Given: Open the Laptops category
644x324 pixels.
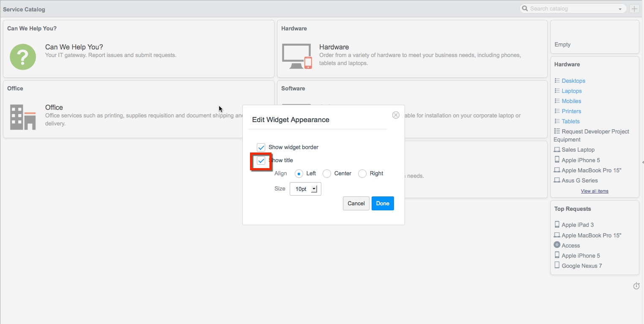Looking at the screenshot, I should point(571,91).
